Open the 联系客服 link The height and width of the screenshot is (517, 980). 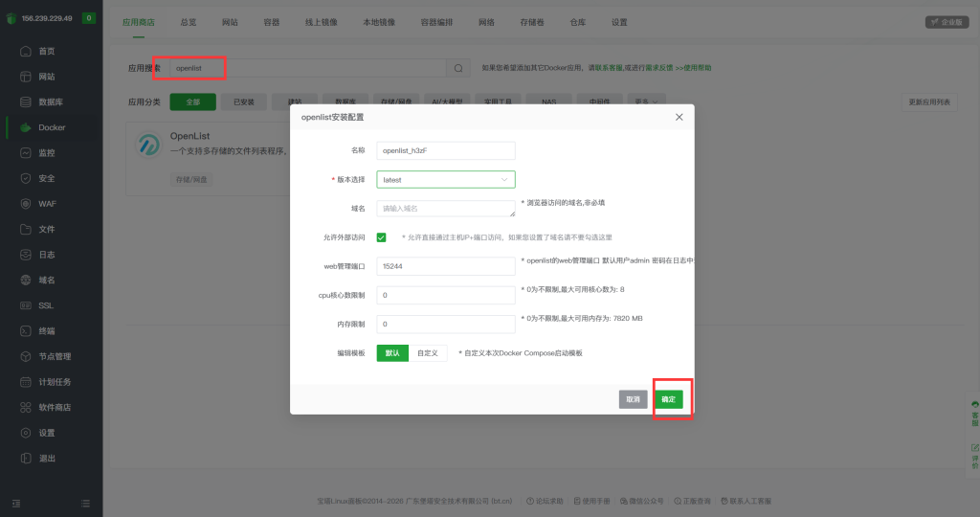coord(610,68)
